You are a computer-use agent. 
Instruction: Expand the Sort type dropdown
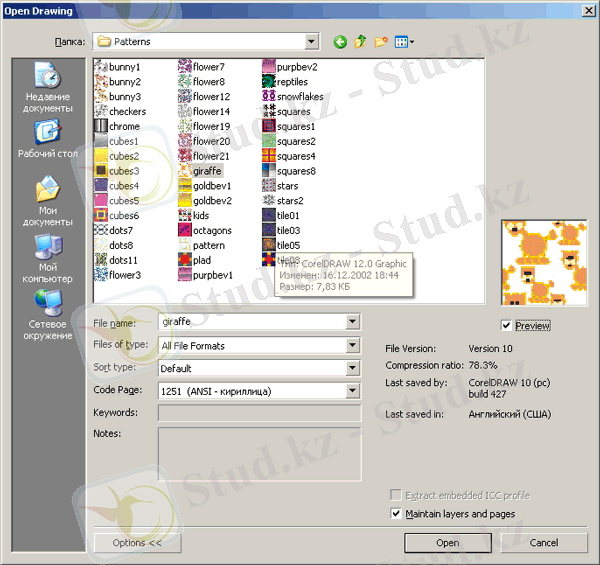353,368
